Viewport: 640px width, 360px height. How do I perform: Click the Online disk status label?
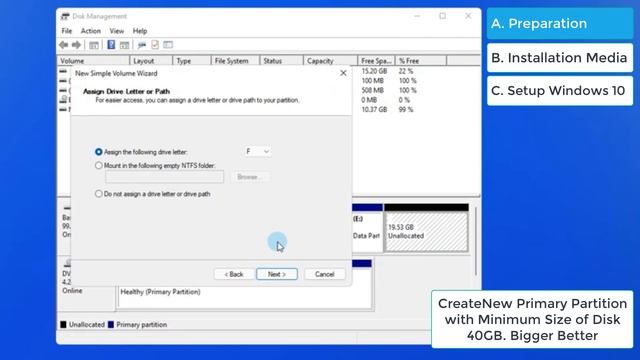(x=72, y=291)
